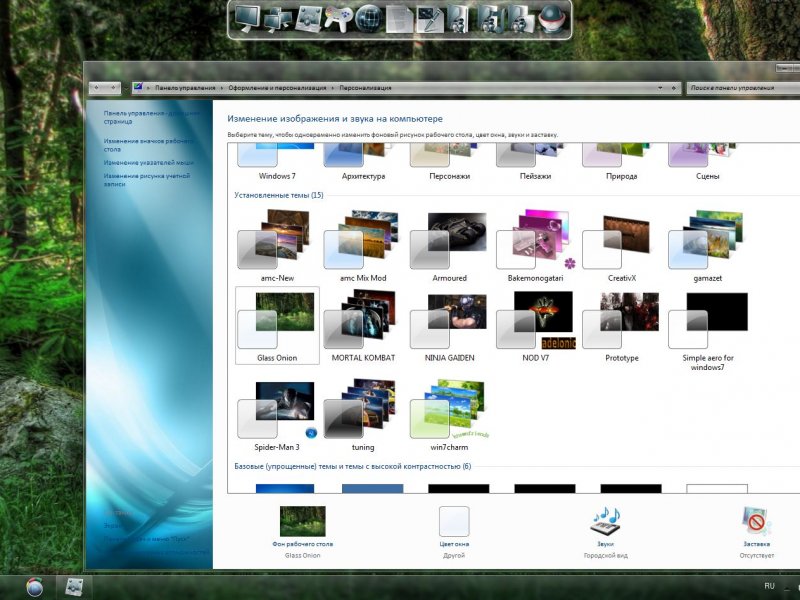
Task: Choose the Armoured theme
Action: [x=449, y=245]
